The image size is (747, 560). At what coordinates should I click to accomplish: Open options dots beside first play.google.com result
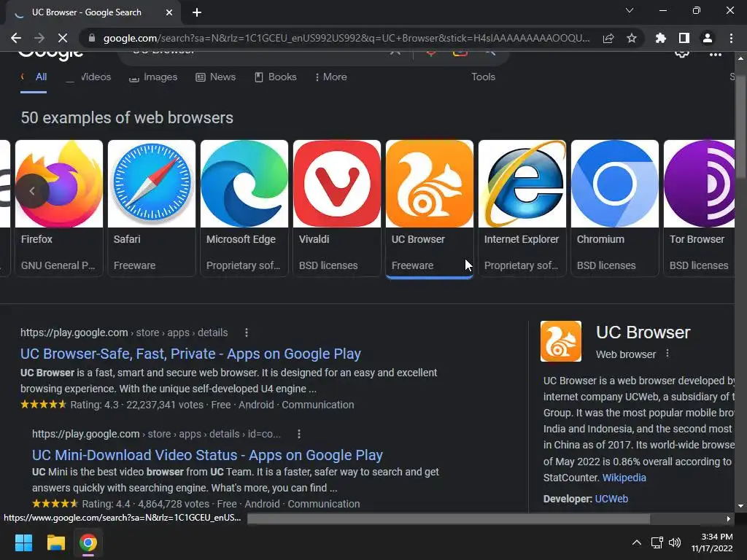click(247, 332)
